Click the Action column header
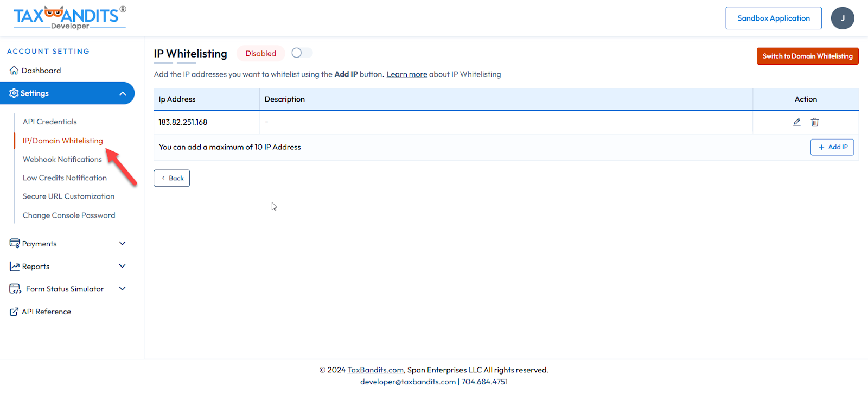The image size is (868, 393). (806, 99)
